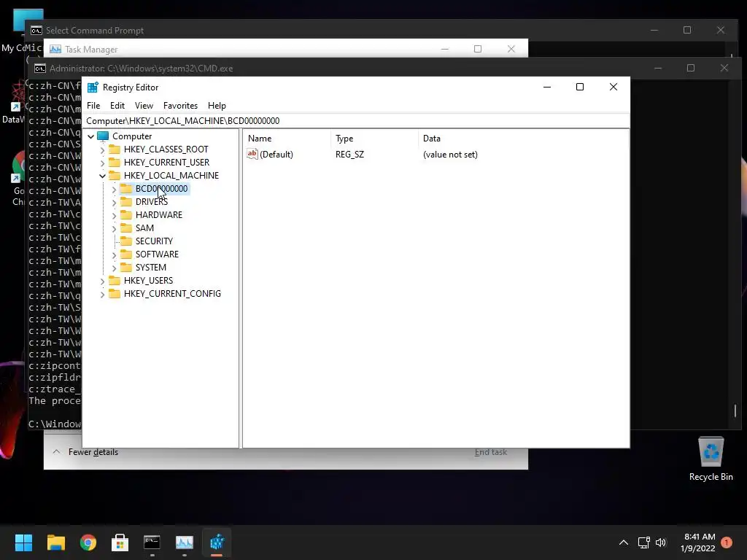Image resolution: width=747 pixels, height=560 pixels.
Task: Select the HKEY_USERS tree label
Action: [148, 281]
